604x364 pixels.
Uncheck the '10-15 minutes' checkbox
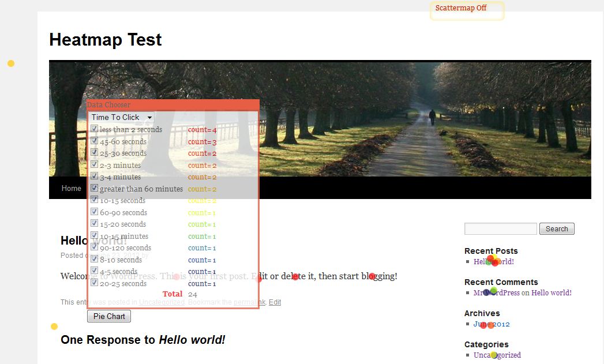(94, 235)
